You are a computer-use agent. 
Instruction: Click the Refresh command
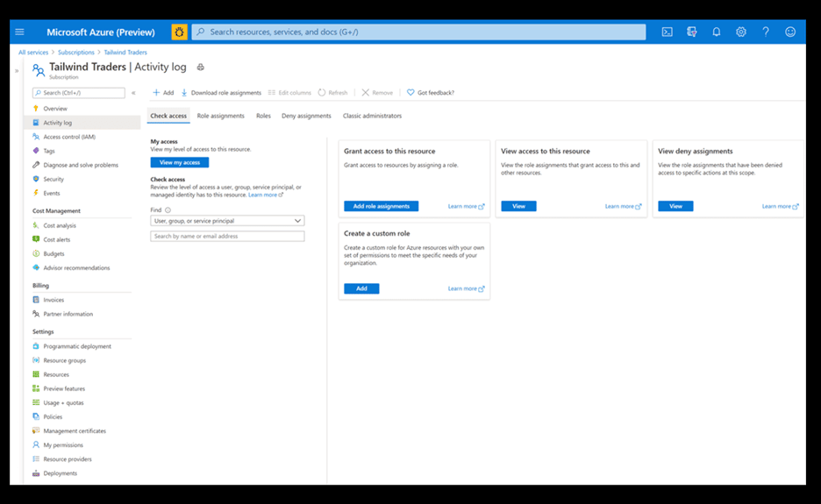pos(333,93)
